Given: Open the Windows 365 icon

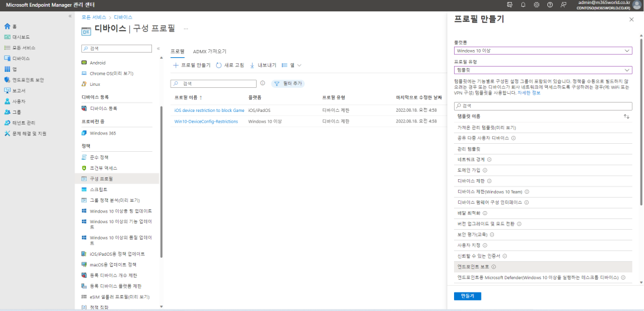Looking at the screenshot, I should coord(84,133).
